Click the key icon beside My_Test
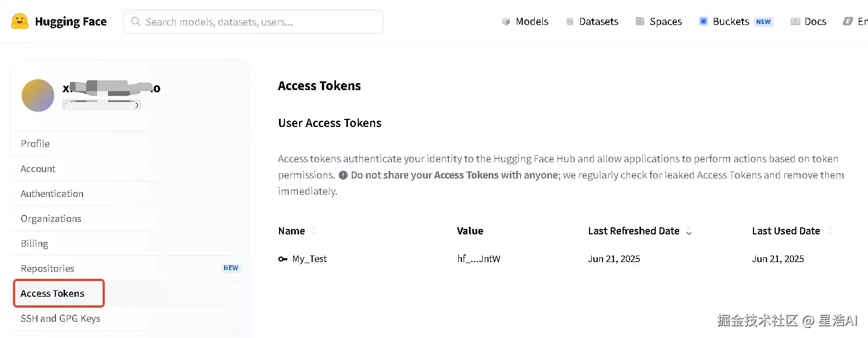The height and width of the screenshot is (338, 868). 283,259
